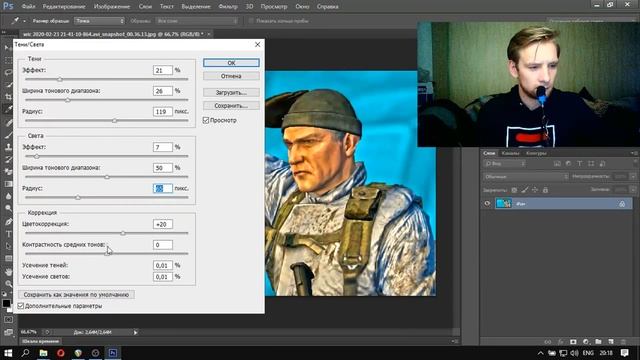
Task: Select the Hand tool
Action: click(x=8, y=271)
